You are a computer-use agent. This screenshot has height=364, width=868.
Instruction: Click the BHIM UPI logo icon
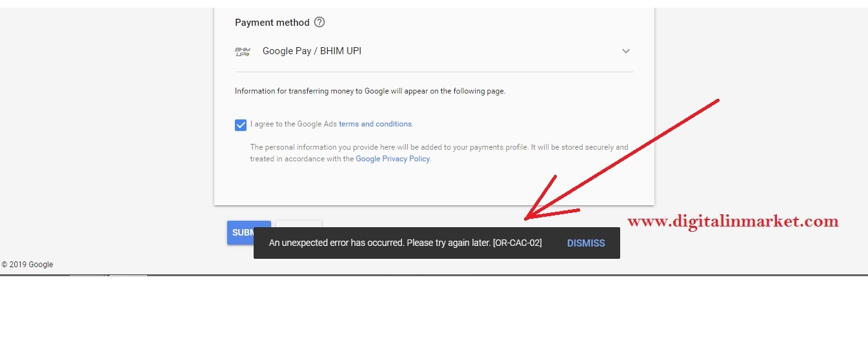[243, 51]
